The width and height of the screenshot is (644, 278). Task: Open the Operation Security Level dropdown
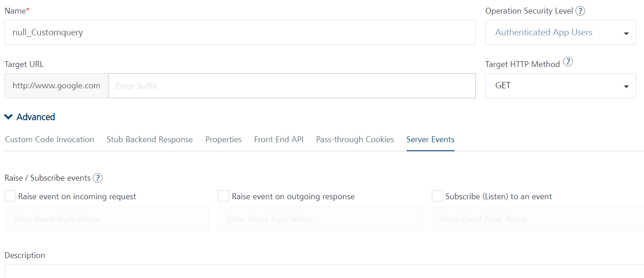click(x=560, y=33)
